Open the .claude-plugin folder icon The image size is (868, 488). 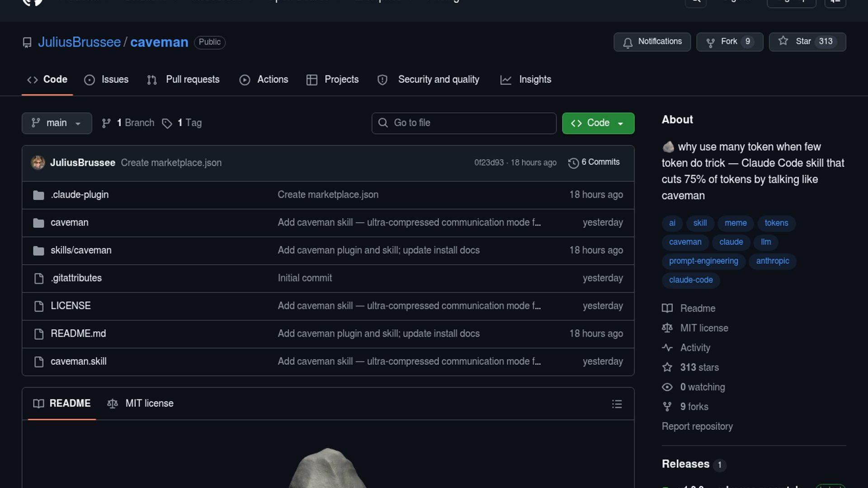pos(38,195)
